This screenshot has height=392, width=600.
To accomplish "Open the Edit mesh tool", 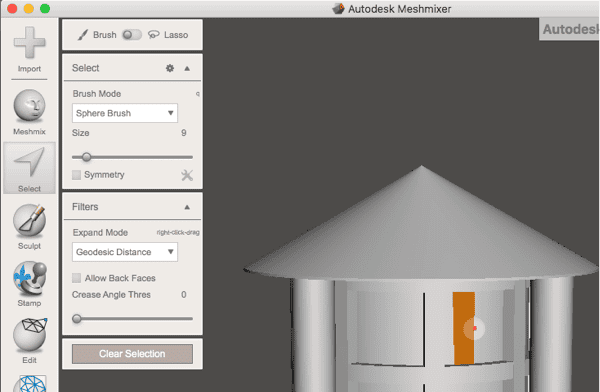I will click(29, 335).
